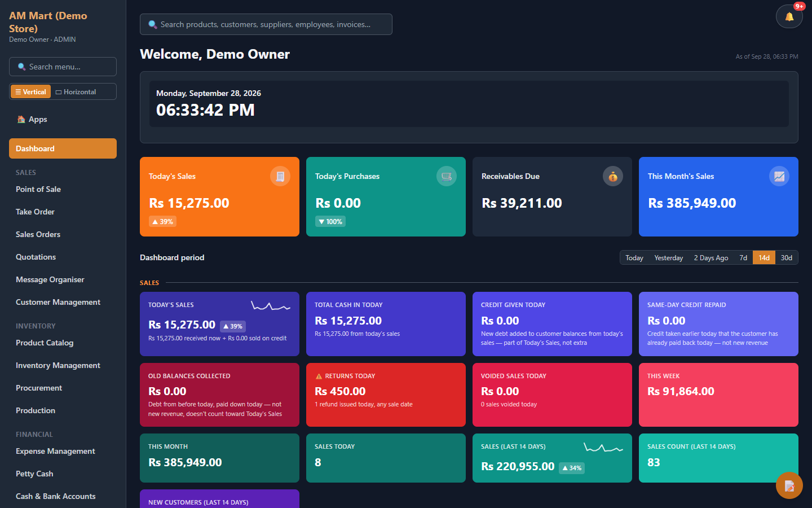Open the Dashboard menu item
This screenshot has width=812, height=508.
63,148
